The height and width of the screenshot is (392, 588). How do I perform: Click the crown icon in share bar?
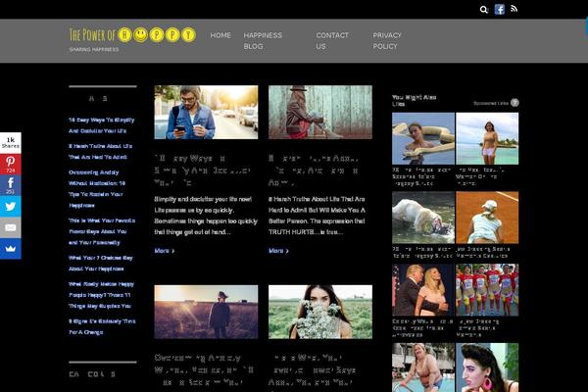point(11,248)
